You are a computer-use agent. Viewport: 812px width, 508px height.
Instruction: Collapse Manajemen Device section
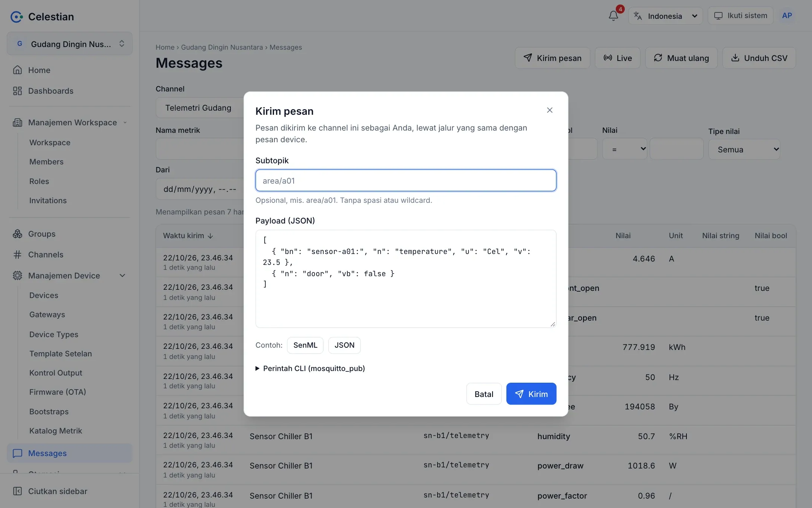pos(70,275)
